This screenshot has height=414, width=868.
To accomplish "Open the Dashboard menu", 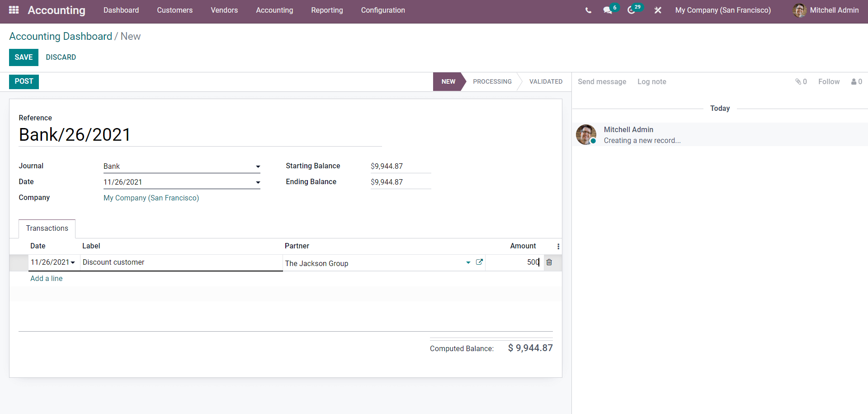I will pyautogui.click(x=121, y=10).
